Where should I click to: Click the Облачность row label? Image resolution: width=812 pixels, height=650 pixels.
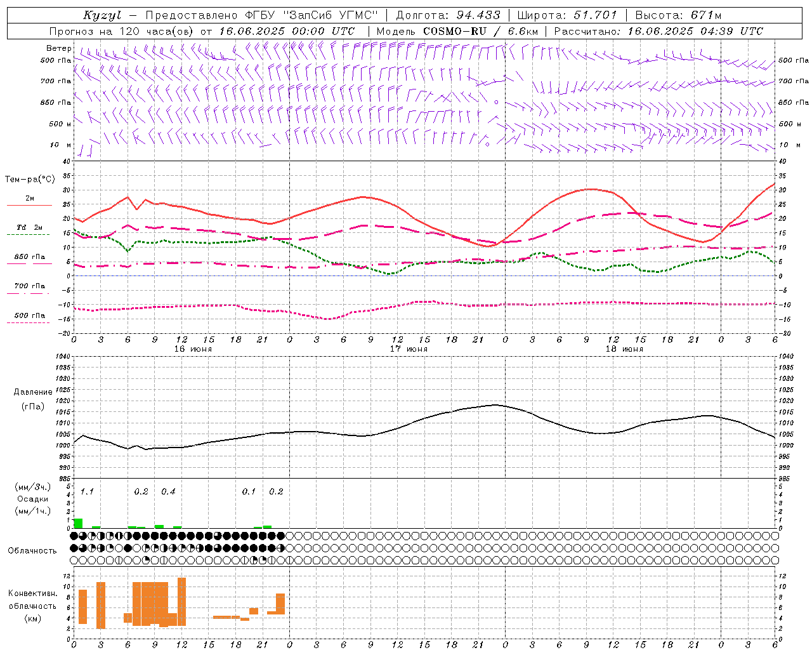pos(32,550)
